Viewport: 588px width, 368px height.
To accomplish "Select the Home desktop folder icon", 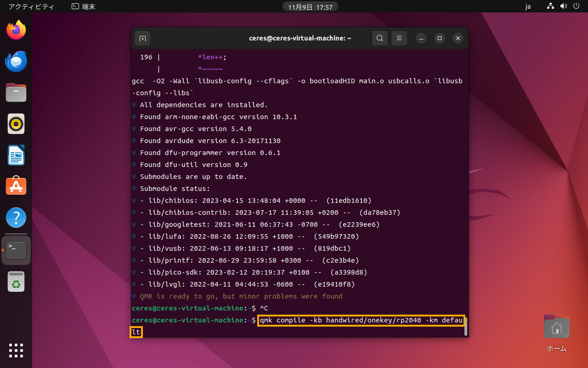I will pos(556,333).
